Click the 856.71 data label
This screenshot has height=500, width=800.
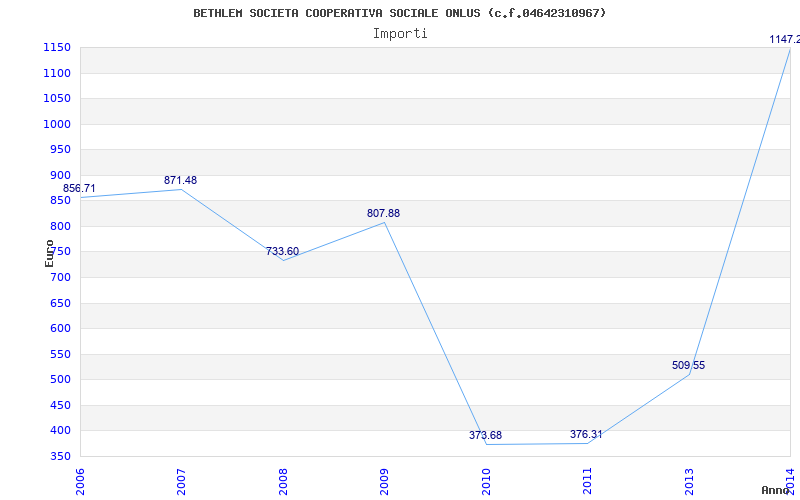[x=79, y=188]
